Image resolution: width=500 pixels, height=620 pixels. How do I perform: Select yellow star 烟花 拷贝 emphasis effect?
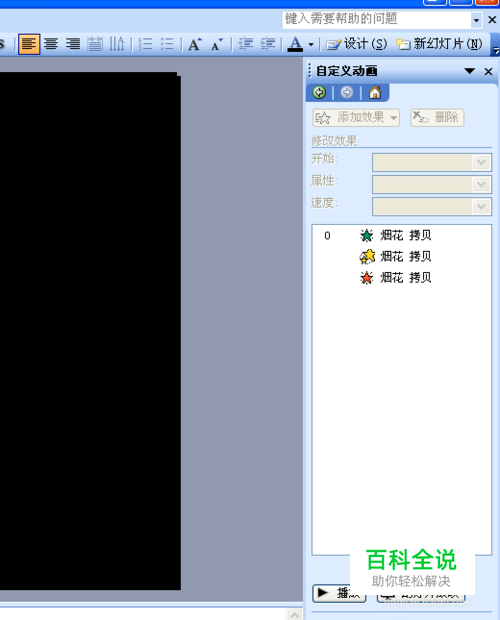click(x=402, y=257)
